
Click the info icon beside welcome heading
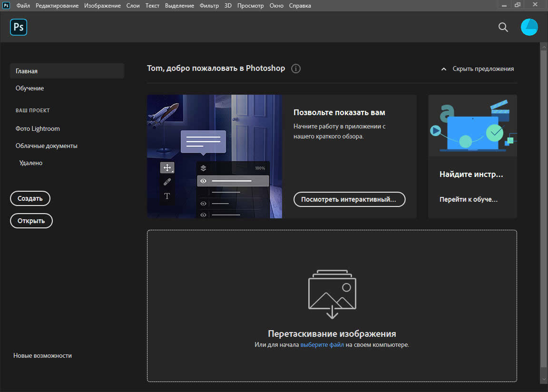[x=296, y=69]
